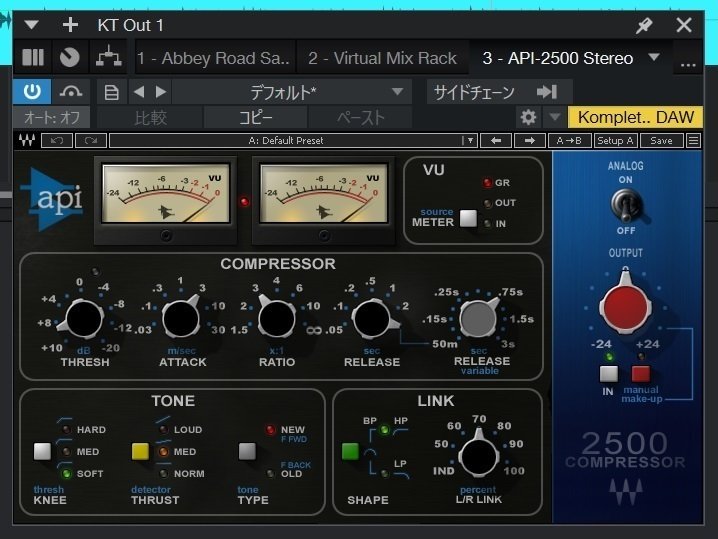Open the A: Default Preset menu
The height and width of the screenshot is (539, 718).
293,141
